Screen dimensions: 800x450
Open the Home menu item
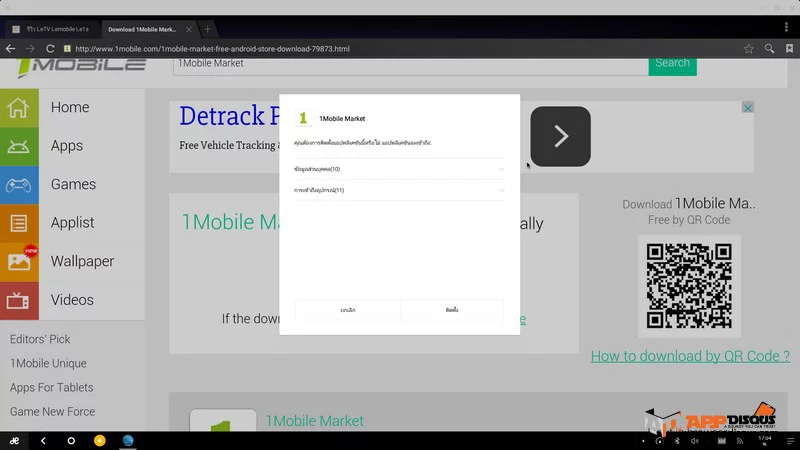[x=70, y=107]
